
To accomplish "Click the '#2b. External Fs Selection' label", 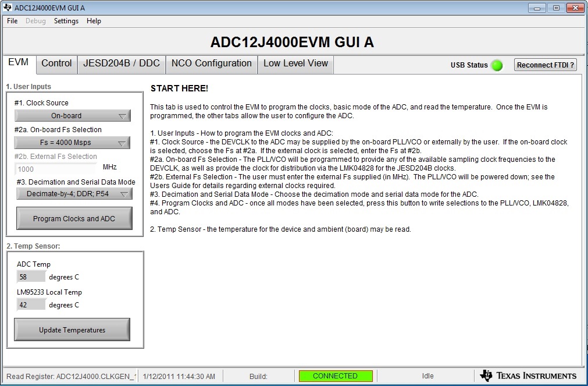I will pyautogui.click(x=55, y=156).
